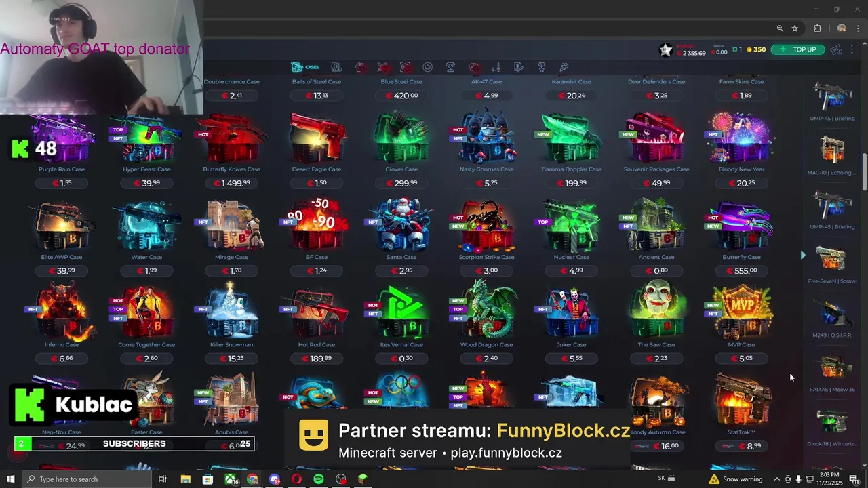The image size is (868, 488).
Task: Click the party popper icon in navigation
Action: [x=564, y=67]
